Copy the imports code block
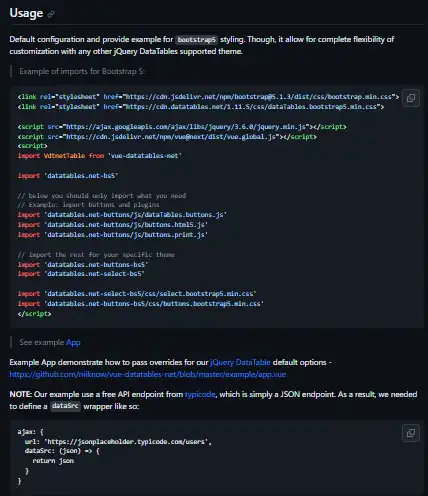The height and width of the screenshot is (496, 428). tap(411, 98)
